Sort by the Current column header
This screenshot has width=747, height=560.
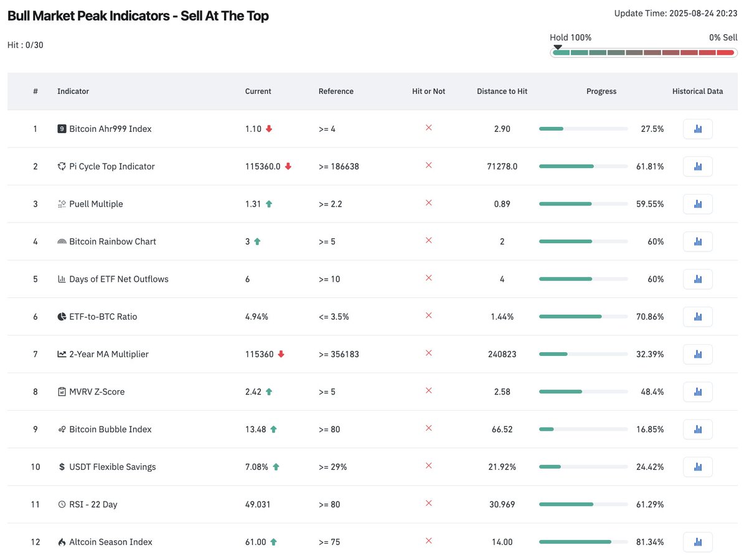point(258,91)
